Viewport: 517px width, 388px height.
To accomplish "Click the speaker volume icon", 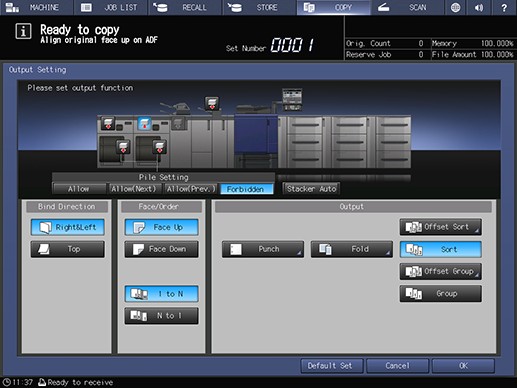I will 479,7.
